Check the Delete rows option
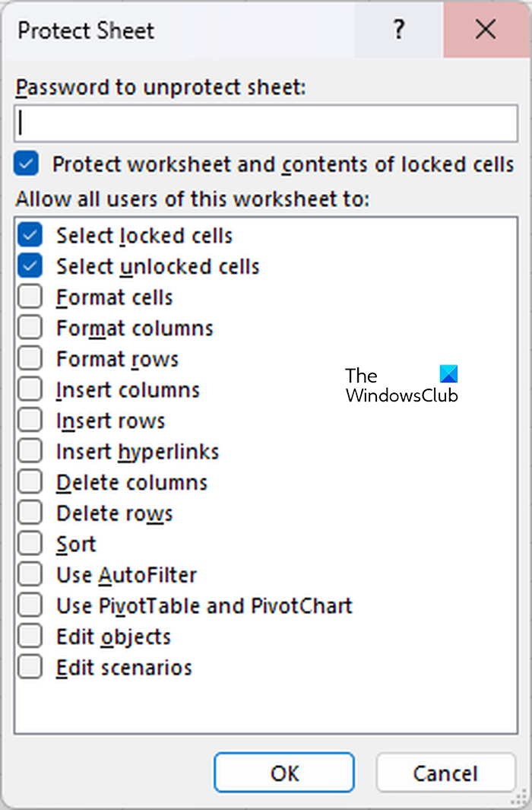532x810 pixels. pos(30,513)
